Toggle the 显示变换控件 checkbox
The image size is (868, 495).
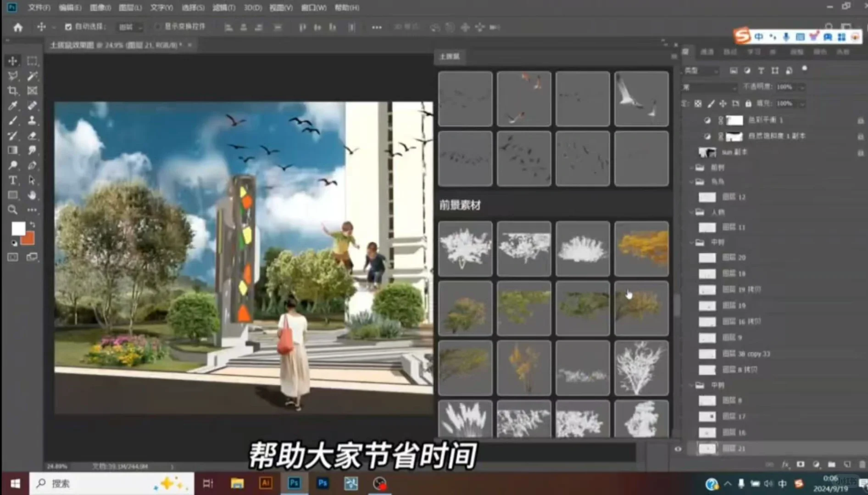tap(158, 27)
